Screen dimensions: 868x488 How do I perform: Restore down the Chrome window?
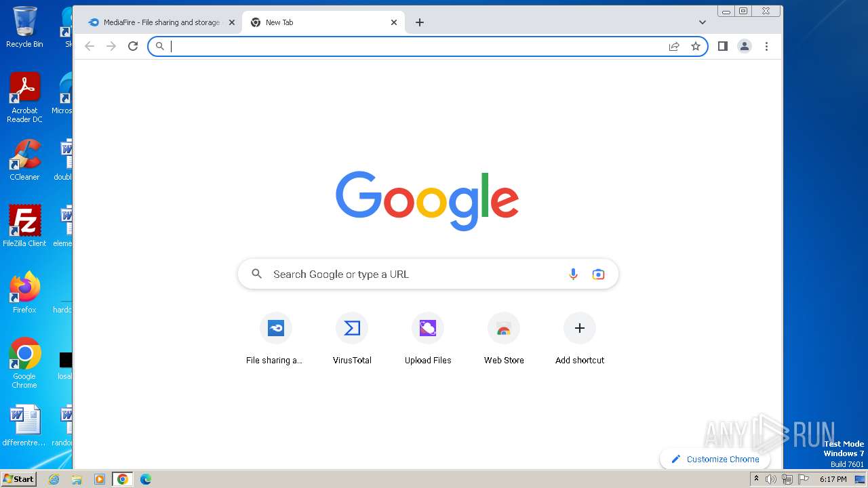(x=743, y=11)
